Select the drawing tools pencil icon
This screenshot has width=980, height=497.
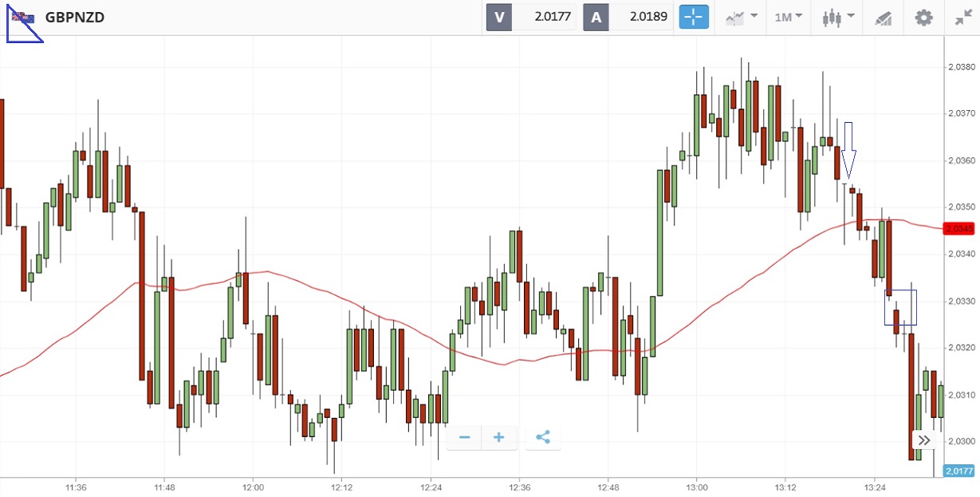click(x=883, y=17)
